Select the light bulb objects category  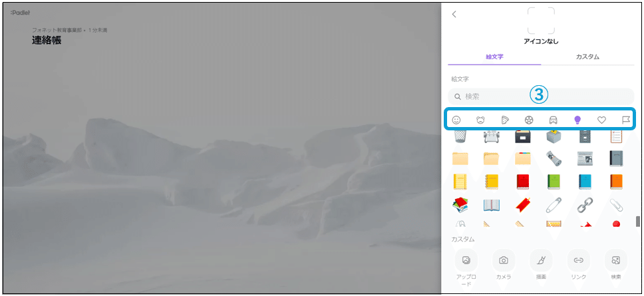(x=577, y=120)
